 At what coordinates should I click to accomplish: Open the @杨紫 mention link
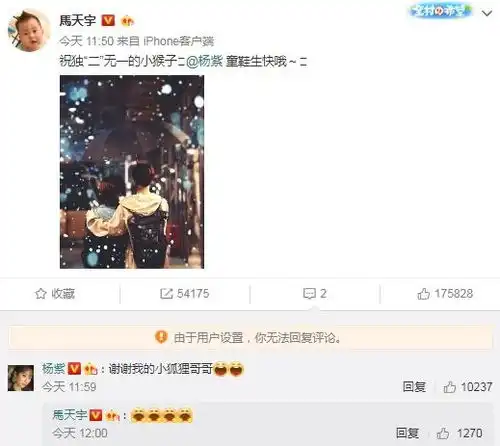tap(204, 62)
